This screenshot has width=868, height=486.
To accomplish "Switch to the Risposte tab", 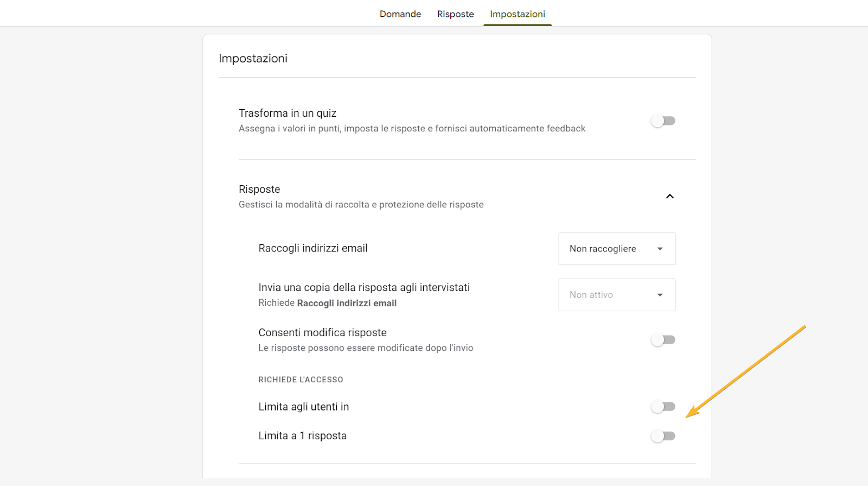I will [455, 14].
